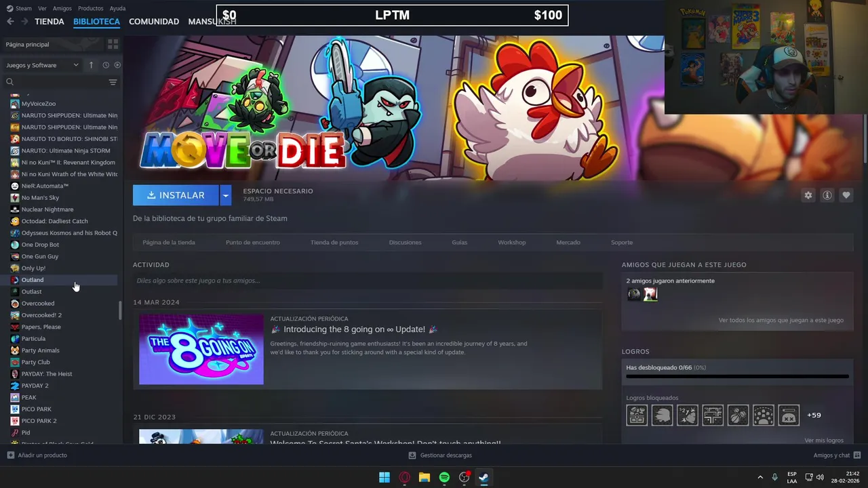868x488 pixels.
Task: Open Discusiones tab
Action: pos(406,243)
